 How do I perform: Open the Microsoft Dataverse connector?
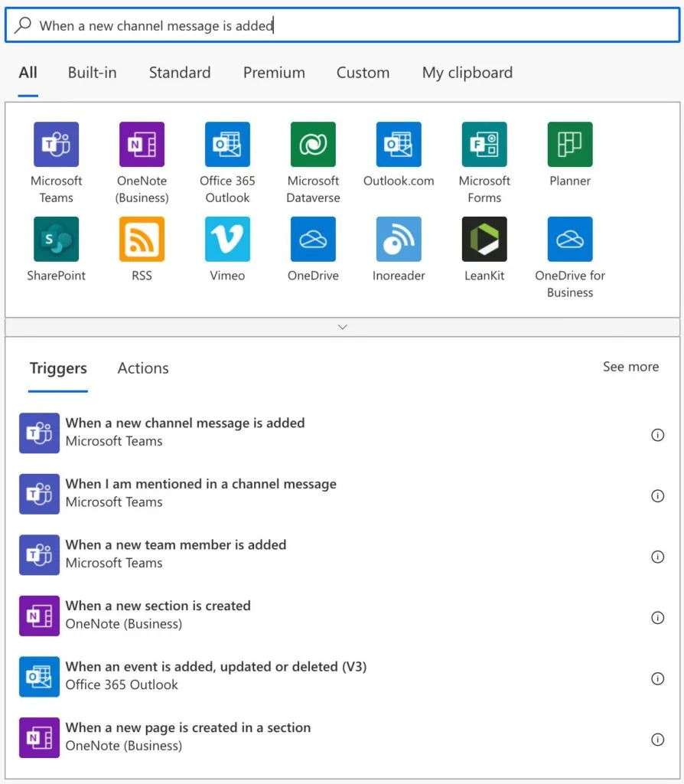313,145
